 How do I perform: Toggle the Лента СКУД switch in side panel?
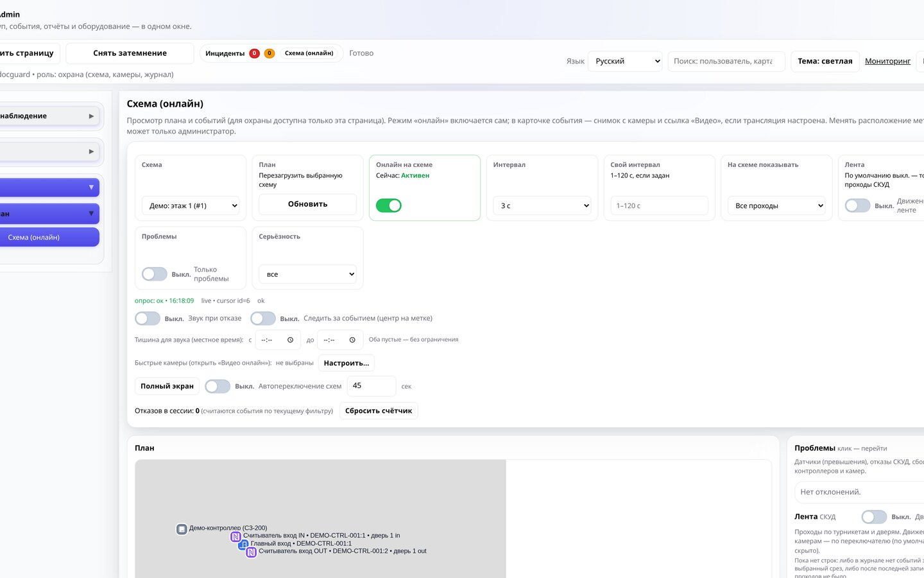coord(874,517)
